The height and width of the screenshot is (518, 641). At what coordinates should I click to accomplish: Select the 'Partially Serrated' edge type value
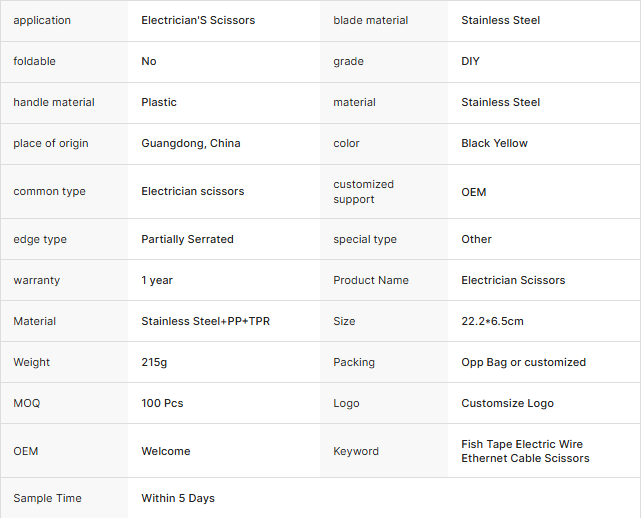[x=188, y=239]
